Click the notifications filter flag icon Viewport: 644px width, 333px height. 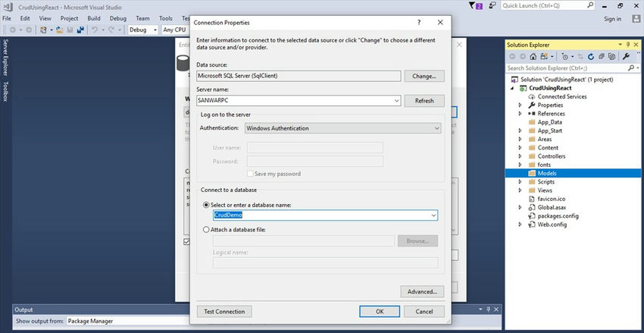point(471,5)
